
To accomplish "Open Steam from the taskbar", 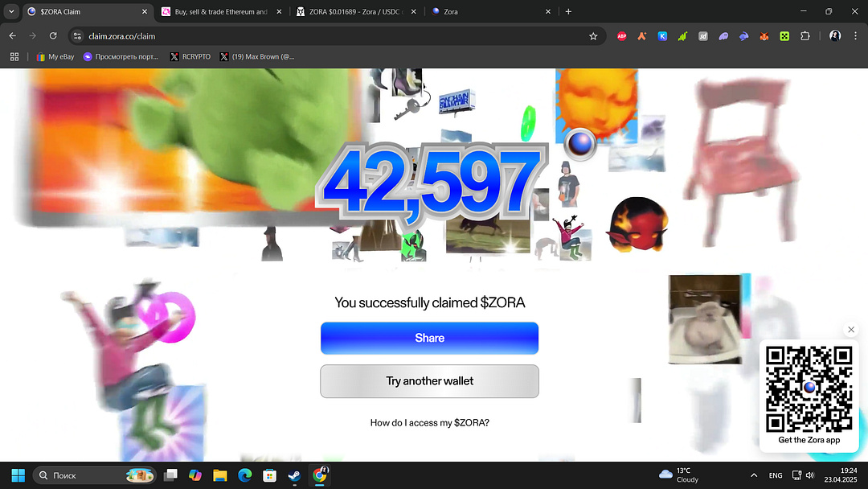I will click(x=294, y=475).
